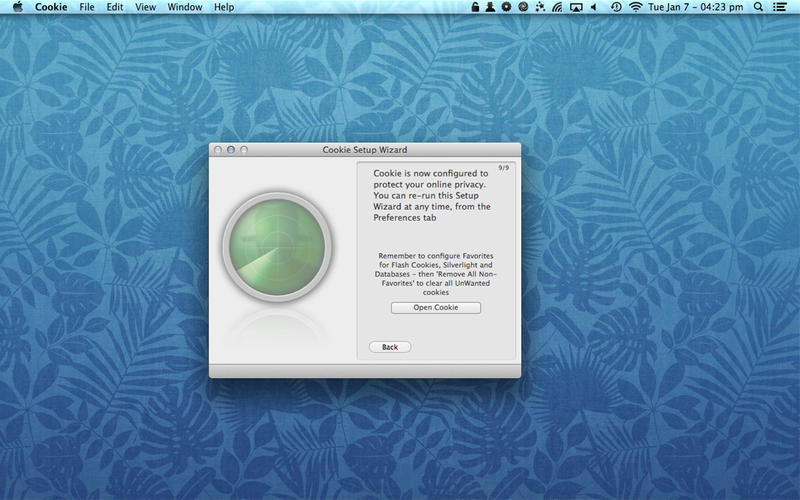800x500 pixels.
Task: Open the File menu
Action: click(87, 7)
